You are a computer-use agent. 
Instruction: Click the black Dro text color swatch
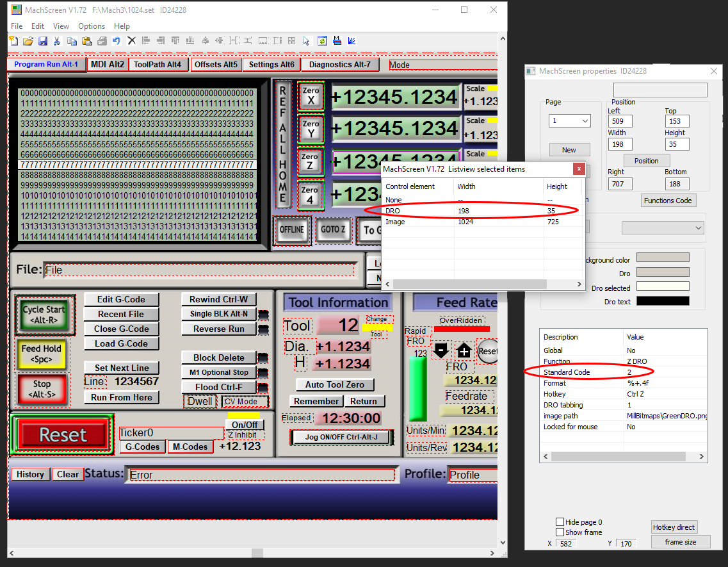[x=663, y=300]
